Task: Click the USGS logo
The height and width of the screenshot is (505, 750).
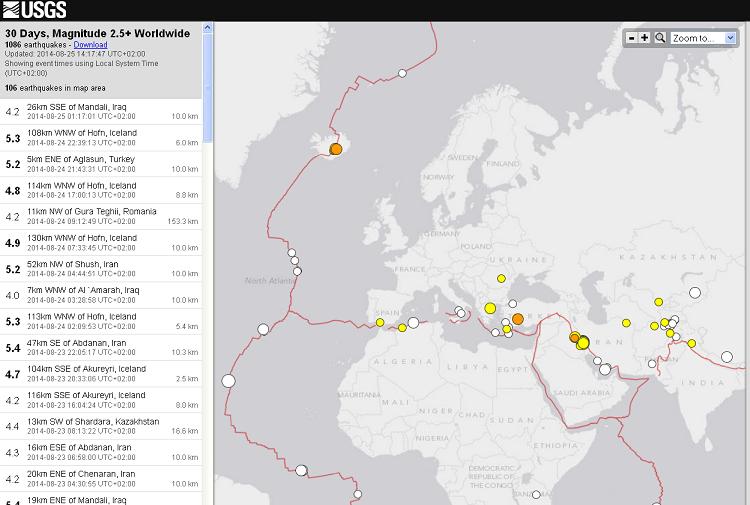Action: pyautogui.click(x=35, y=10)
